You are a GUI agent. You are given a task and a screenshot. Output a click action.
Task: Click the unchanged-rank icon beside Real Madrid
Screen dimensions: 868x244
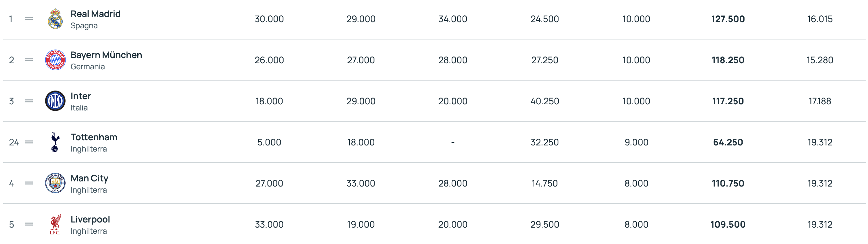[29, 19]
